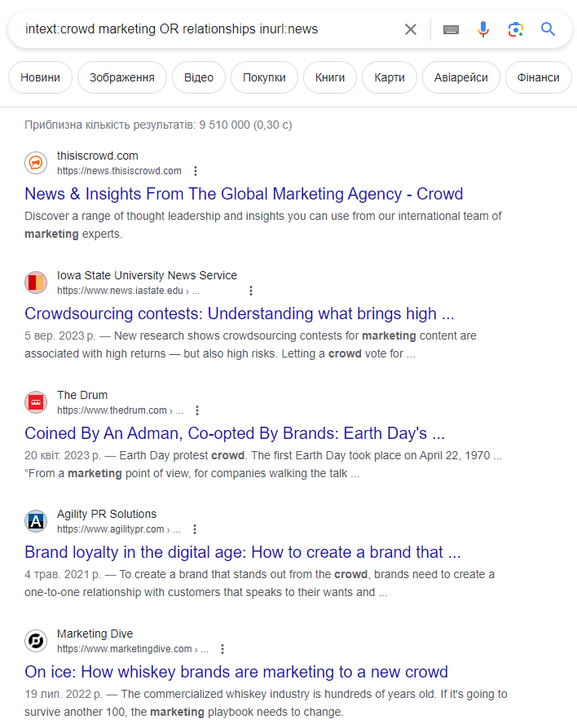
Task: Expand options menu for The Drum result
Action: point(197,410)
